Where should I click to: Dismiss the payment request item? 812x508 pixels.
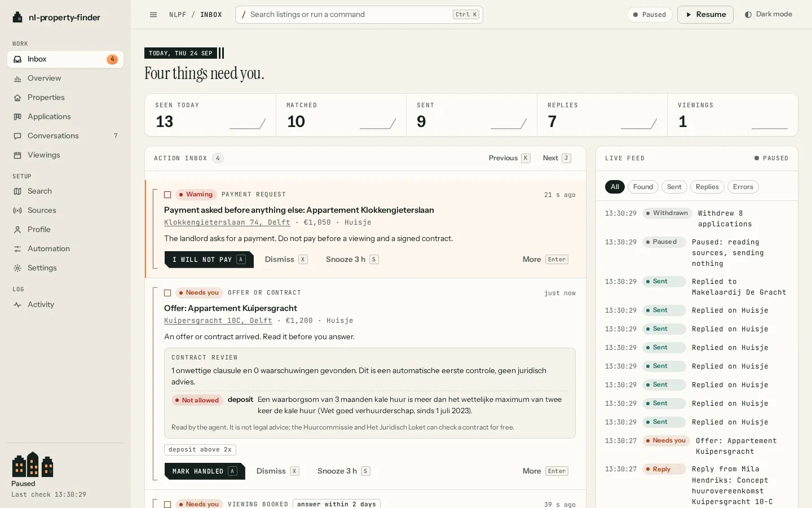click(x=286, y=260)
